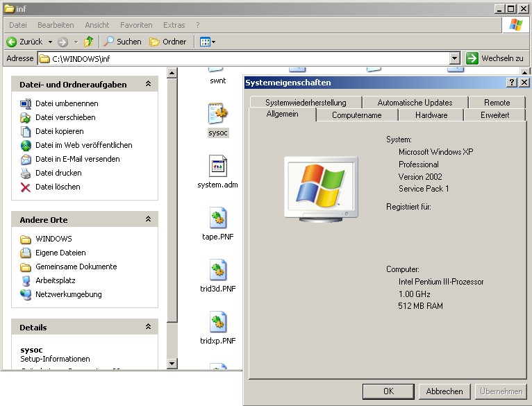Click the Datei löschen link text
Image resolution: width=532 pixels, height=406 pixels.
pyautogui.click(x=58, y=187)
